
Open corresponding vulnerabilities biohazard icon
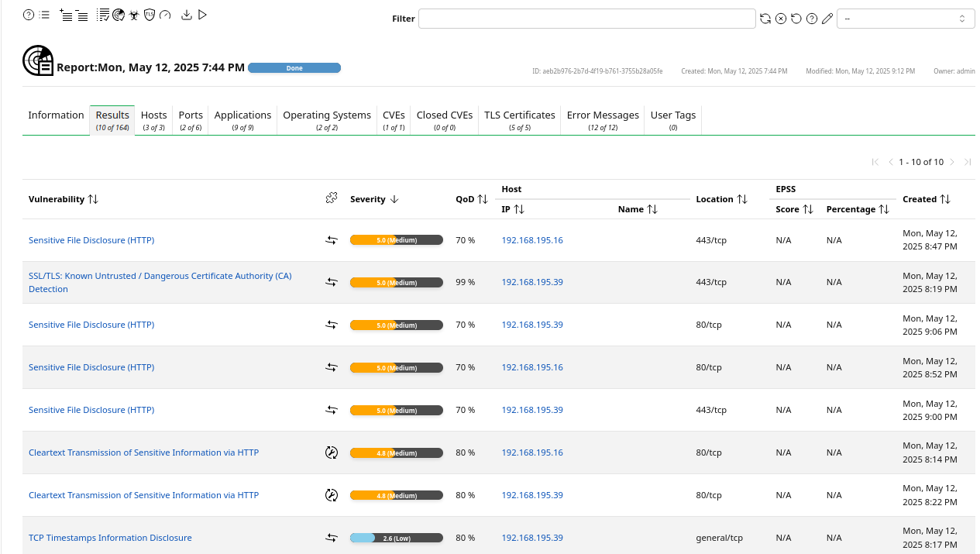tap(134, 15)
